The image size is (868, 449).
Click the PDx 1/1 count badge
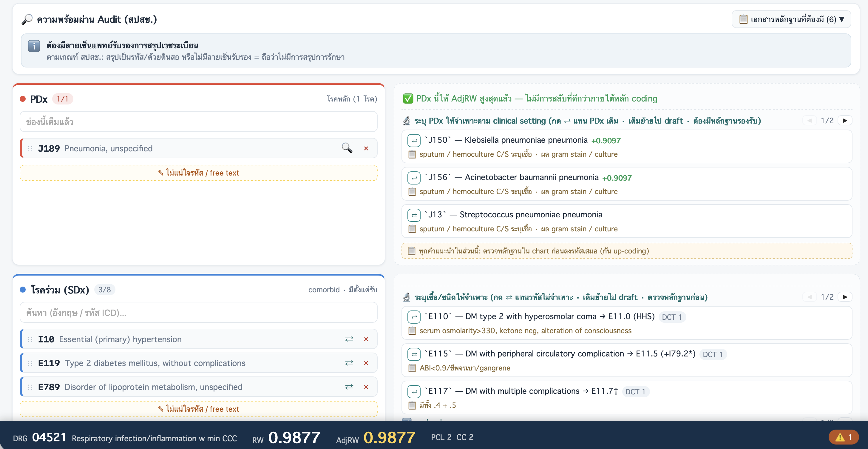(x=62, y=99)
